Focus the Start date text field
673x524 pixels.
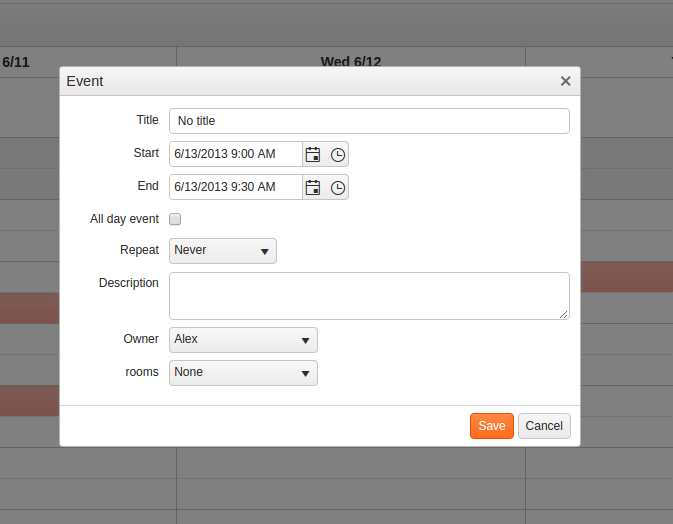click(236, 154)
